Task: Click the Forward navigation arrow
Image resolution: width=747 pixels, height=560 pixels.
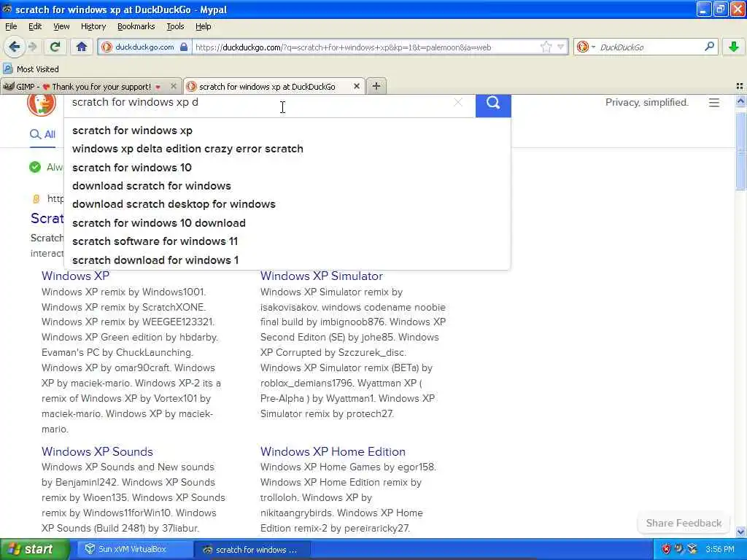Action: 32,47
